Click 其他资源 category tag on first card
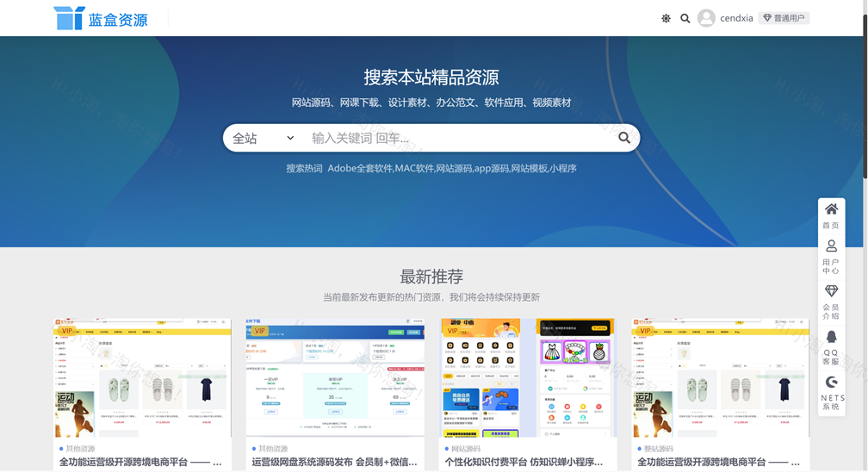Screen dimensions: 868x473 80,449
